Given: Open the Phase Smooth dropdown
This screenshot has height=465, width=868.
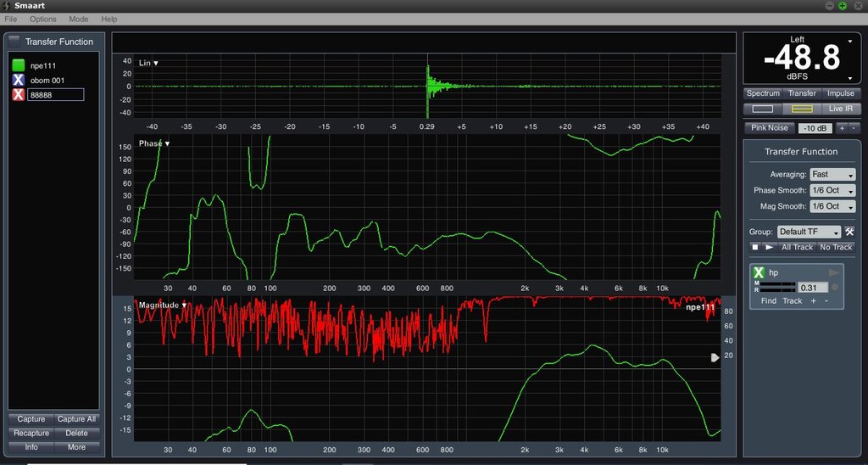Looking at the screenshot, I should pos(832,190).
